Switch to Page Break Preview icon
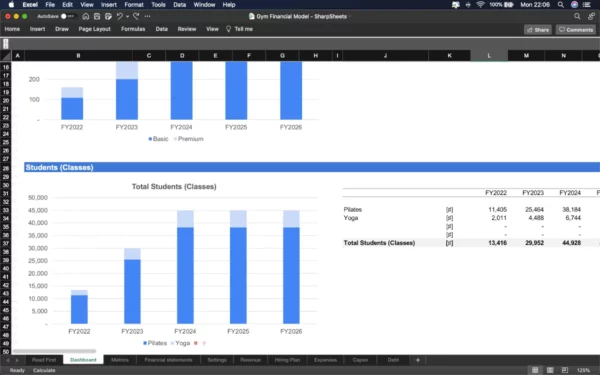 click(x=564, y=370)
